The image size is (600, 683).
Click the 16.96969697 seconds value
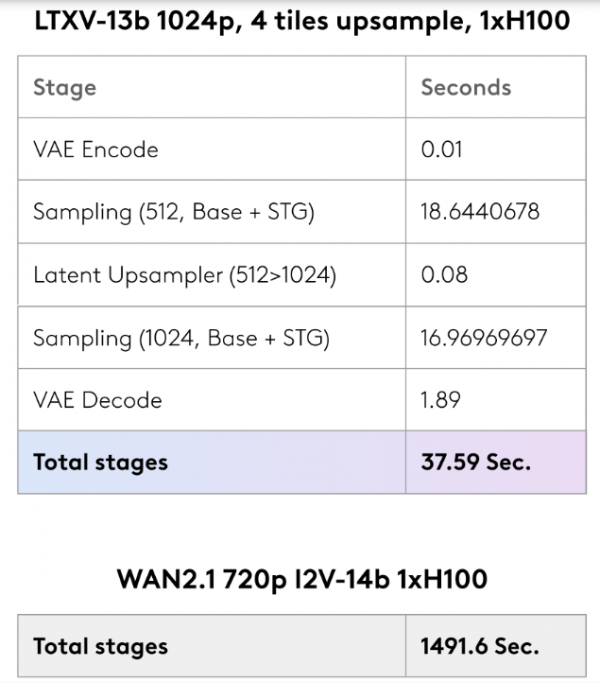pos(484,338)
